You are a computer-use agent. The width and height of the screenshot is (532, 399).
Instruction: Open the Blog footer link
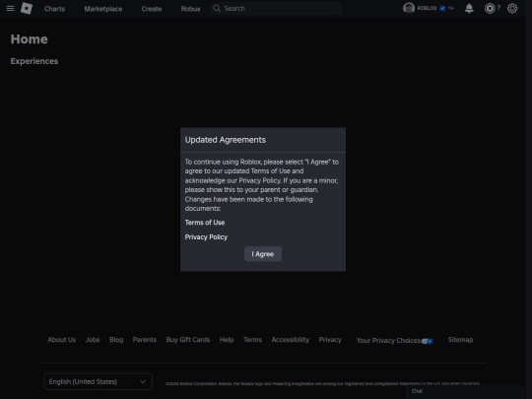[116, 340]
